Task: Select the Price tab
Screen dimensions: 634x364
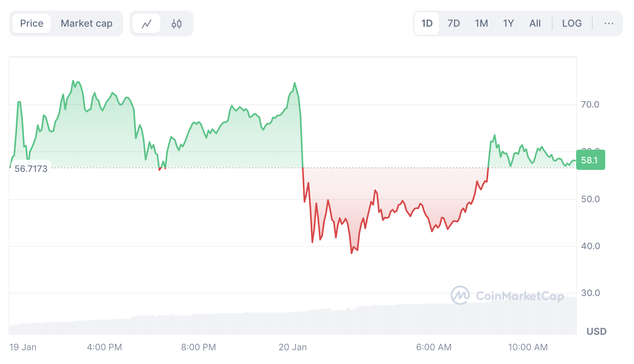Action: [32, 23]
